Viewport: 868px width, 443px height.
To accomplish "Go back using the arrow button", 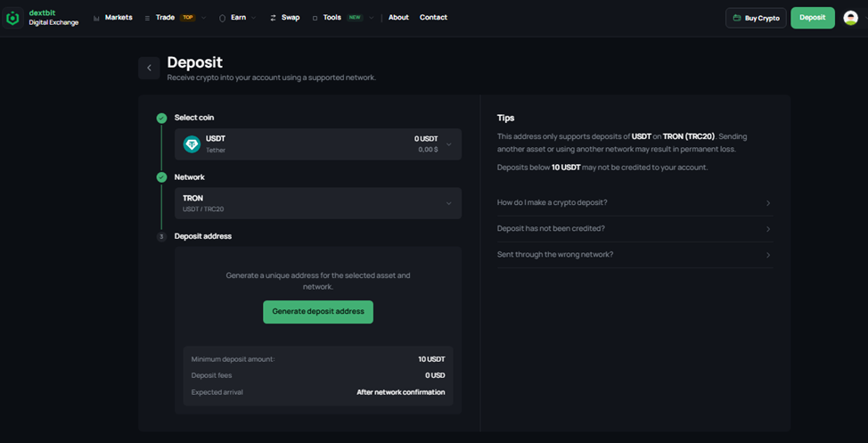I will point(149,68).
